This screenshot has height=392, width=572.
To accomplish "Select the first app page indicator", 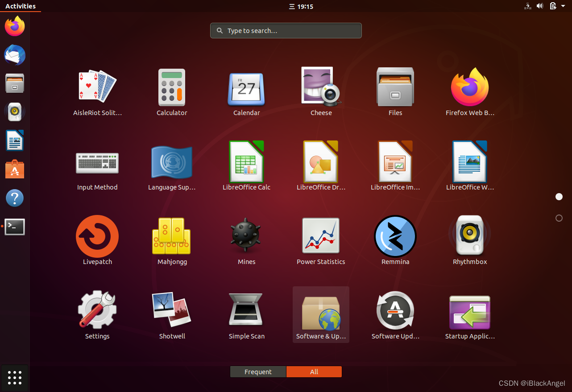I will point(559,197).
